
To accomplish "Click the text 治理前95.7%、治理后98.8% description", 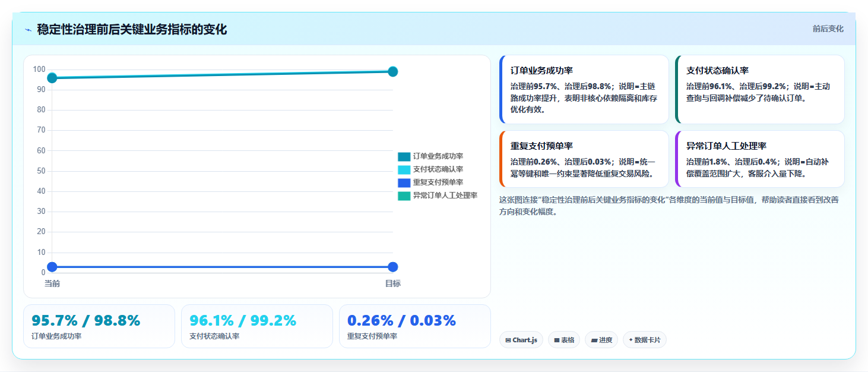I will coord(584,97).
